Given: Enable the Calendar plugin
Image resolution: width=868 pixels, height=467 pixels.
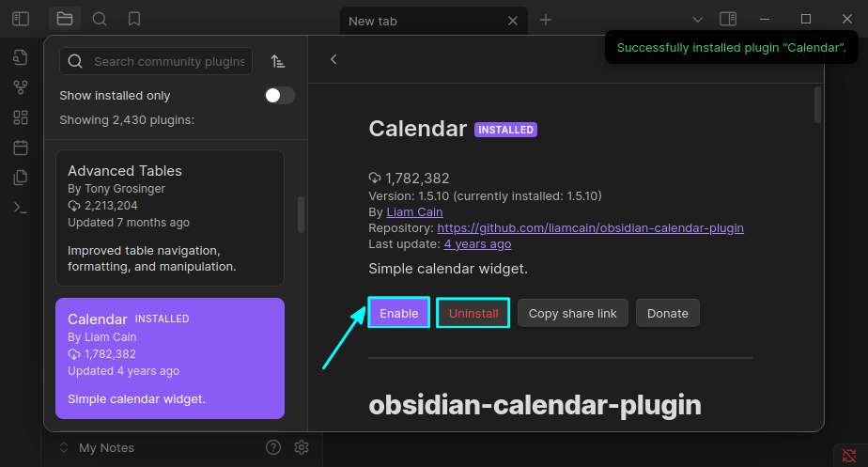Looking at the screenshot, I should click(398, 313).
